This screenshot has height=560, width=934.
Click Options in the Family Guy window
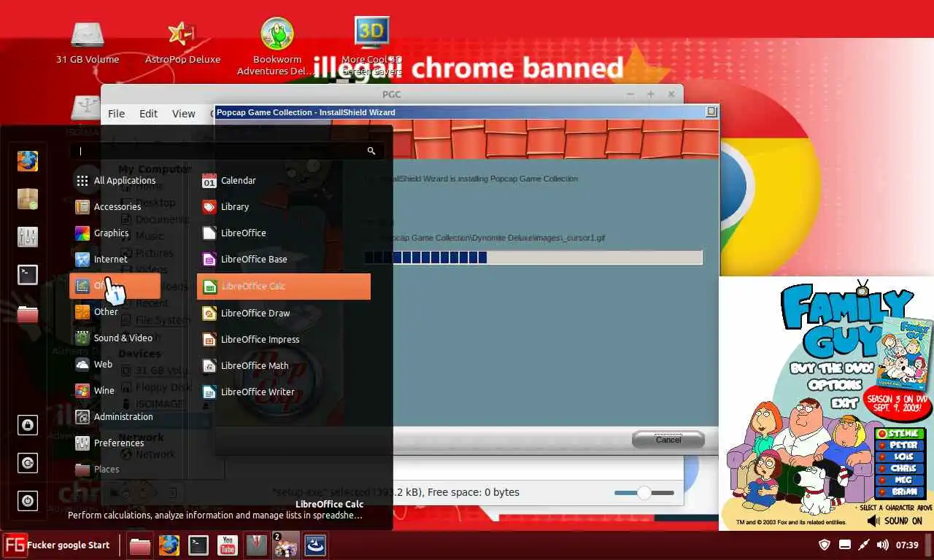point(835,384)
